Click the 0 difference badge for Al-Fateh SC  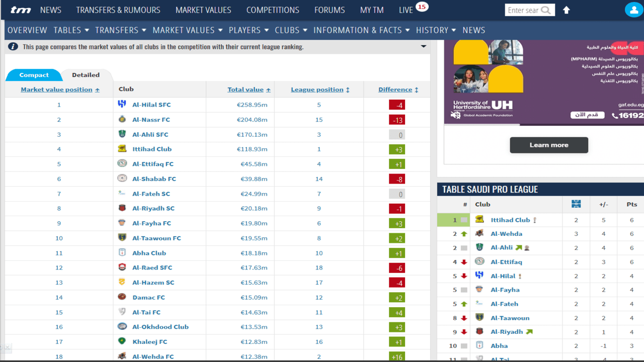pos(397,194)
